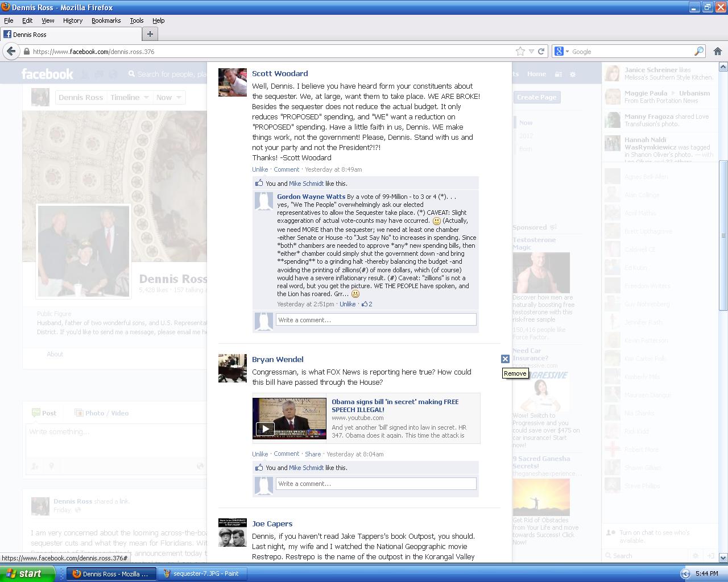Click the Testosterone Magic sponsored ad image
This screenshot has height=582, width=728.
541,273
